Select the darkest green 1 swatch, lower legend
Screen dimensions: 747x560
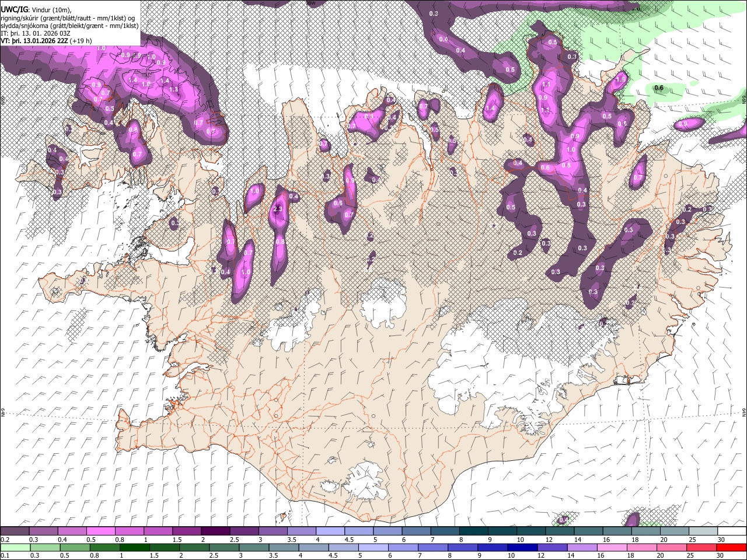click(134, 547)
